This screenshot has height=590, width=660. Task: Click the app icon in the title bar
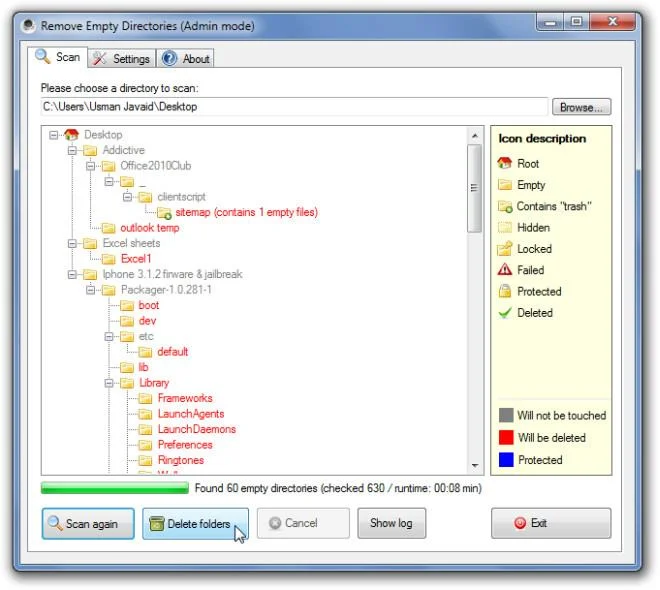coord(28,26)
